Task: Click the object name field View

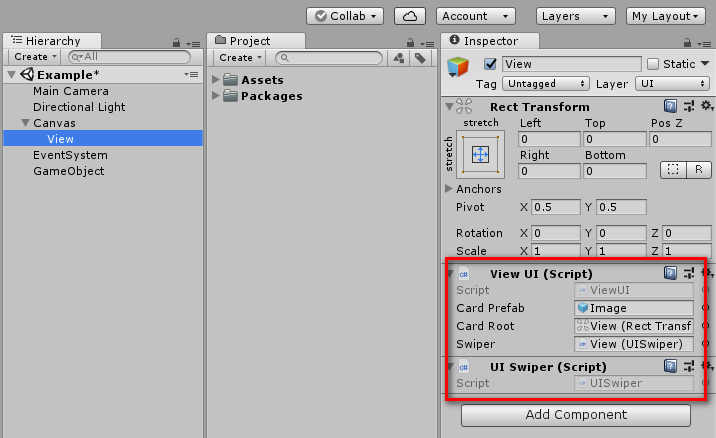Action: (x=572, y=64)
